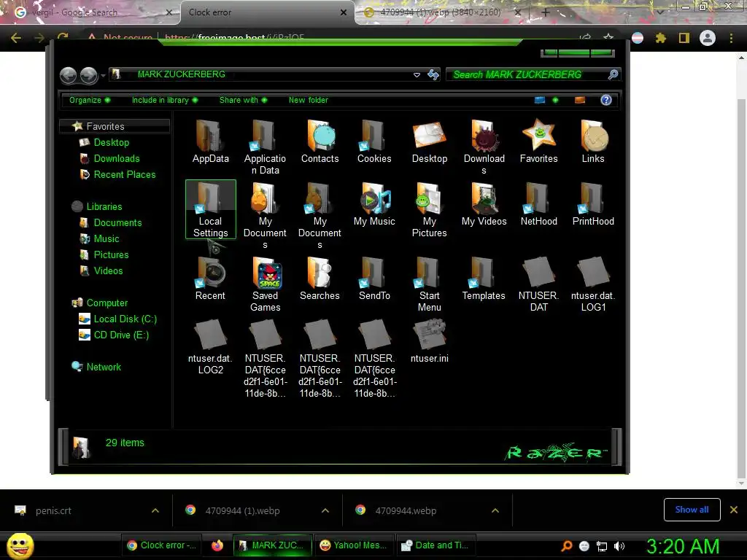Select the ntuser.ini file icon
Image resolution: width=747 pixels, height=560 pixels.
[429, 335]
